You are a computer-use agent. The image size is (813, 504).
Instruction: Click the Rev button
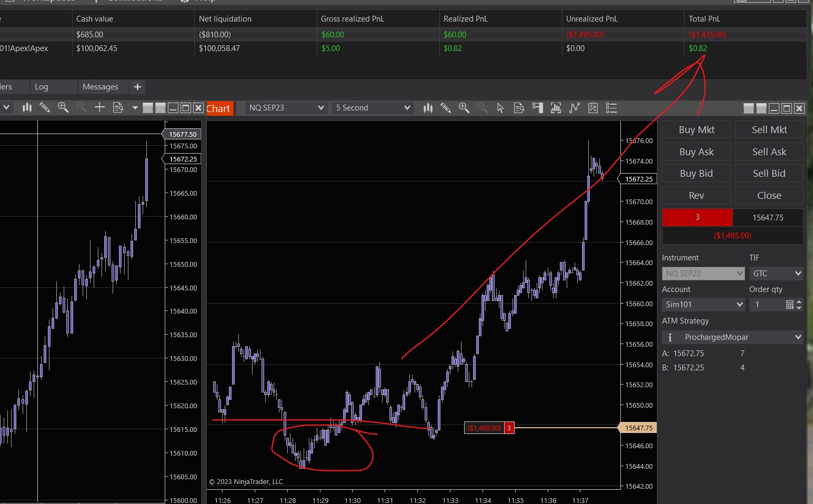696,196
